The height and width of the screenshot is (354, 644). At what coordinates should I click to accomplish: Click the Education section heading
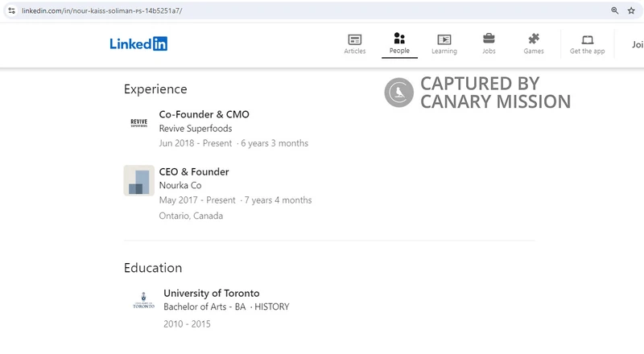(x=153, y=268)
